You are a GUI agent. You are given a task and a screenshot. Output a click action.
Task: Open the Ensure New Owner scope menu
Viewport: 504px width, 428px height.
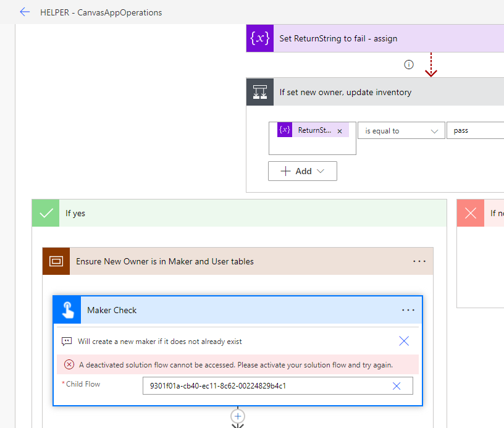click(x=419, y=261)
